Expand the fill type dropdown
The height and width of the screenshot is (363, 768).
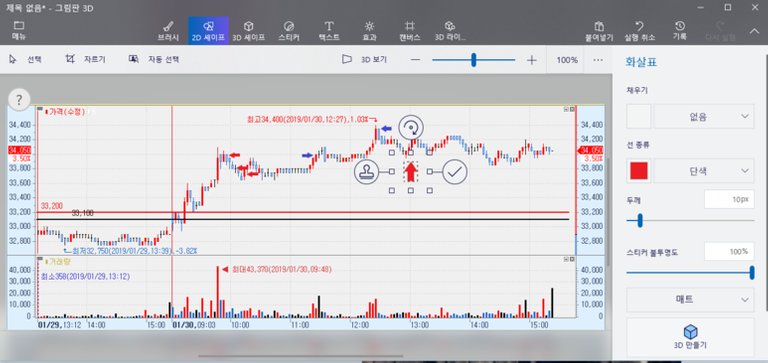click(704, 116)
